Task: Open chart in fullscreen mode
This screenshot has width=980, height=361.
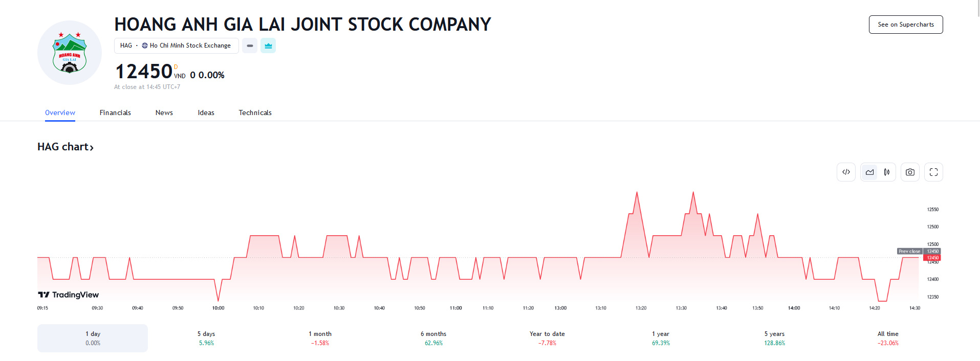Action: click(933, 172)
